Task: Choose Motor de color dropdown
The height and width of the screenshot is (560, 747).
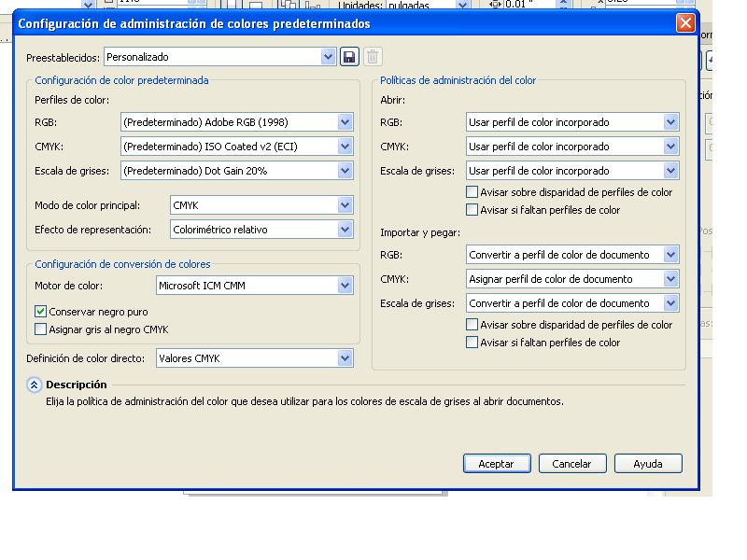Action: (x=254, y=286)
